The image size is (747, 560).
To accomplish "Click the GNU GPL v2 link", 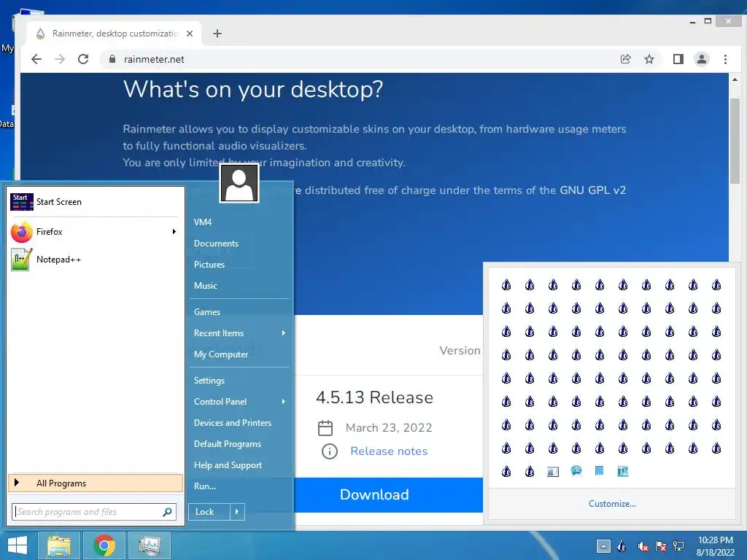I will [x=592, y=190].
